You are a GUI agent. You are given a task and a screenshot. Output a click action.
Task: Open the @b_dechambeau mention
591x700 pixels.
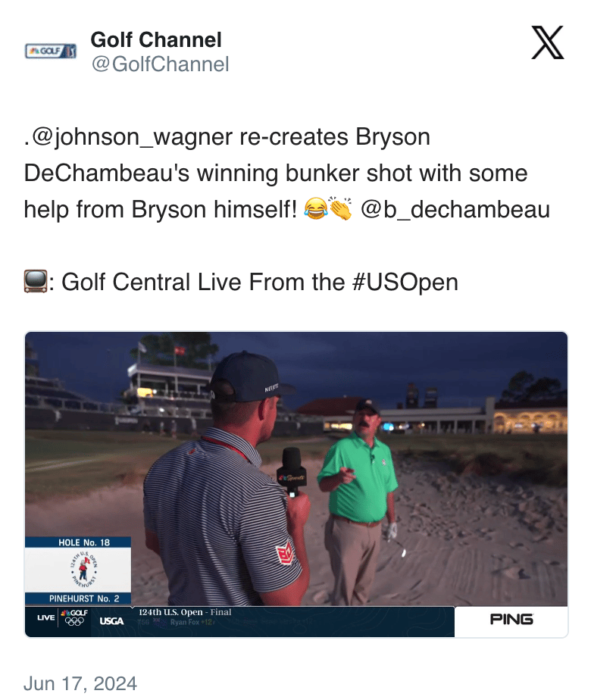coord(455,209)
